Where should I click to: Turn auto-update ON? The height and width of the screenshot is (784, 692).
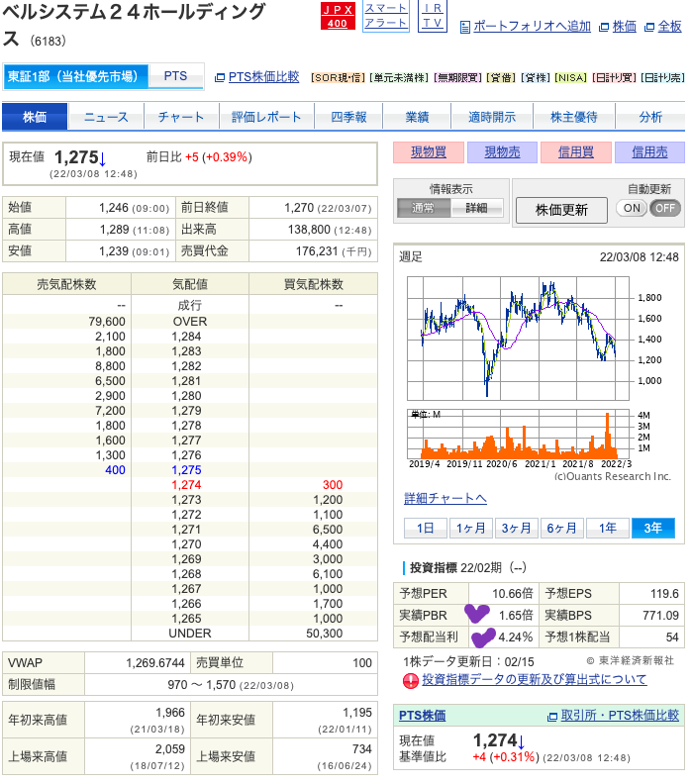(x=632, y=208)
